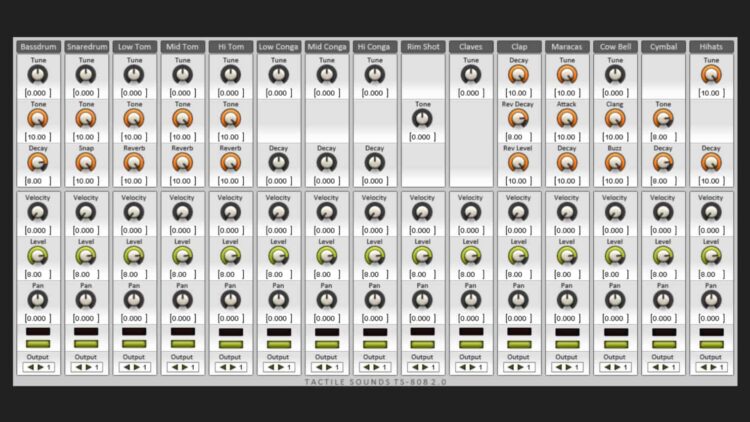The width and height of the screenshot is (750, 422).
Task: Click the Low Tom Reverb knob
Action: pos(134,163)
